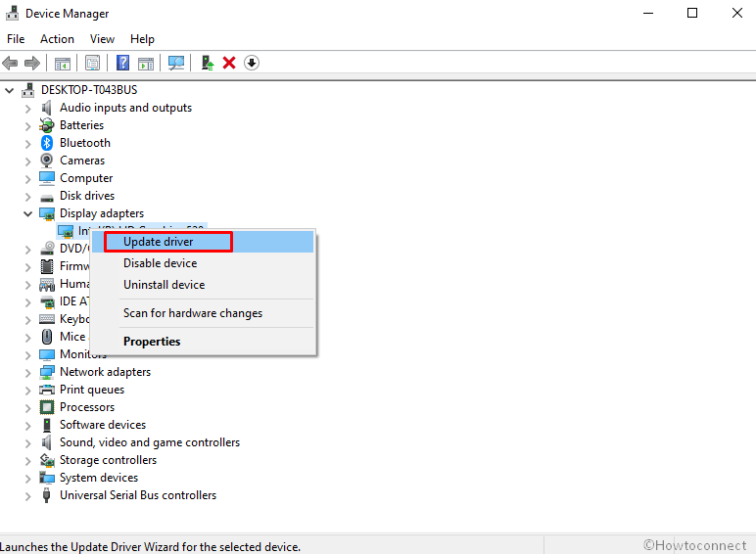Image resolution: width=756 pixels, height=554 pixels.
Task: Select the Audio inputs and outputs speaker icon
Action: (x=46, y=108)
